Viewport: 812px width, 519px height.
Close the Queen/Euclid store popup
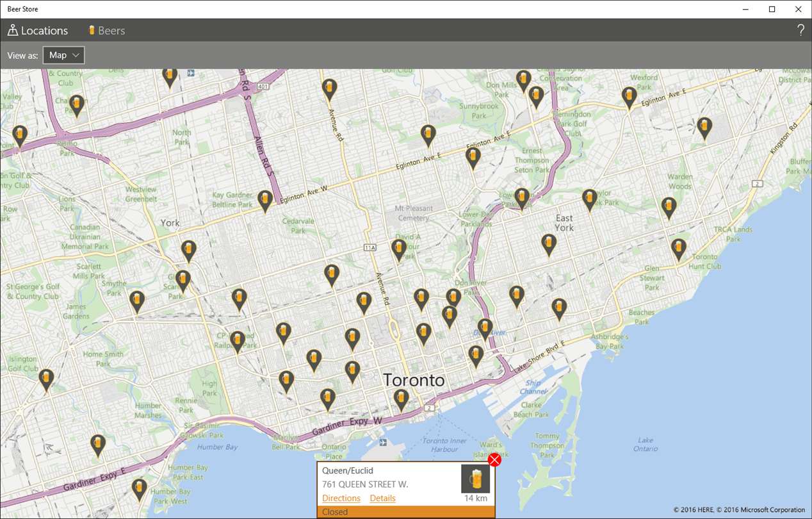click(x=494, y=460)
